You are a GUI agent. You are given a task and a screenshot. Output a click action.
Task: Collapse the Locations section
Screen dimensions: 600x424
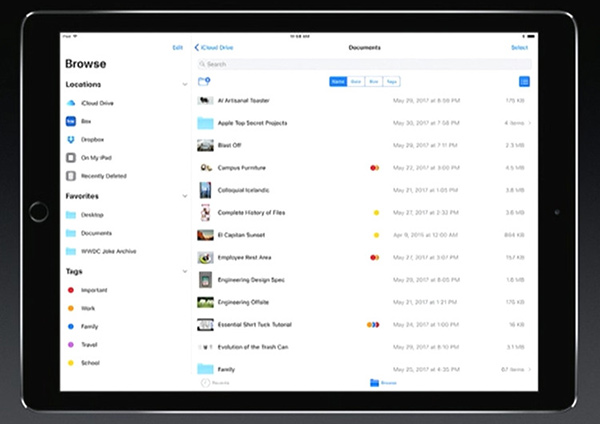(184, 84)
